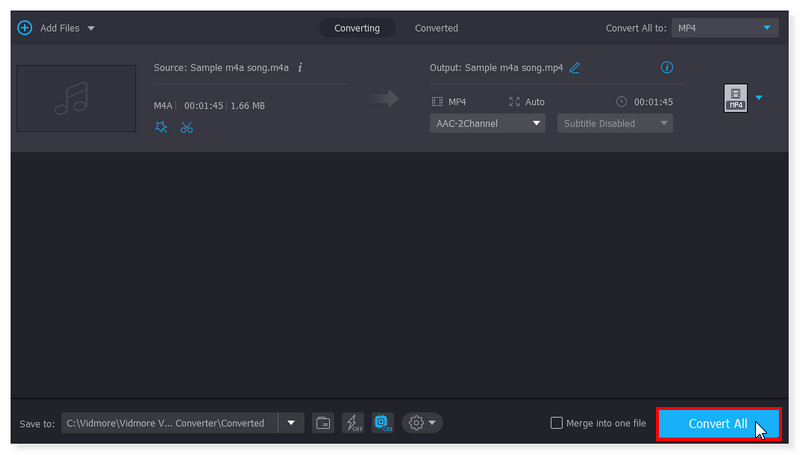Toggle the lightning high-speed conversion icon
Screen dimensions: 800x455
tap(353, 423)
